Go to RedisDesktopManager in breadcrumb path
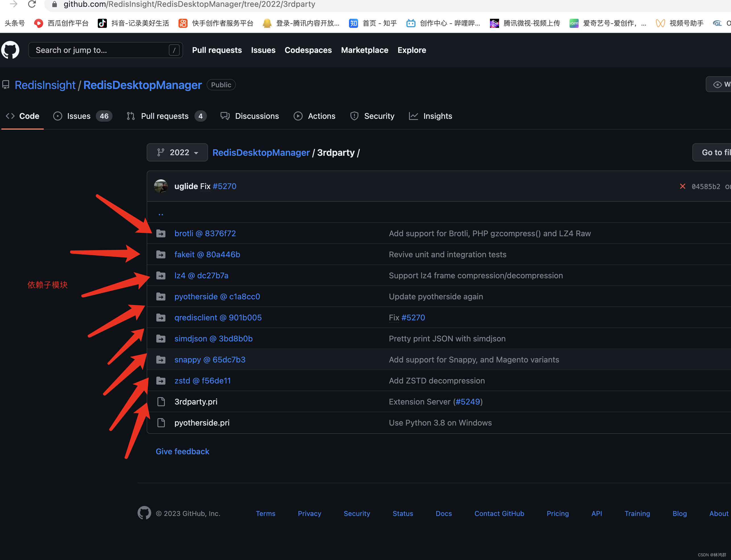Viewport: 731px width, 560px height. coord(261,152)
